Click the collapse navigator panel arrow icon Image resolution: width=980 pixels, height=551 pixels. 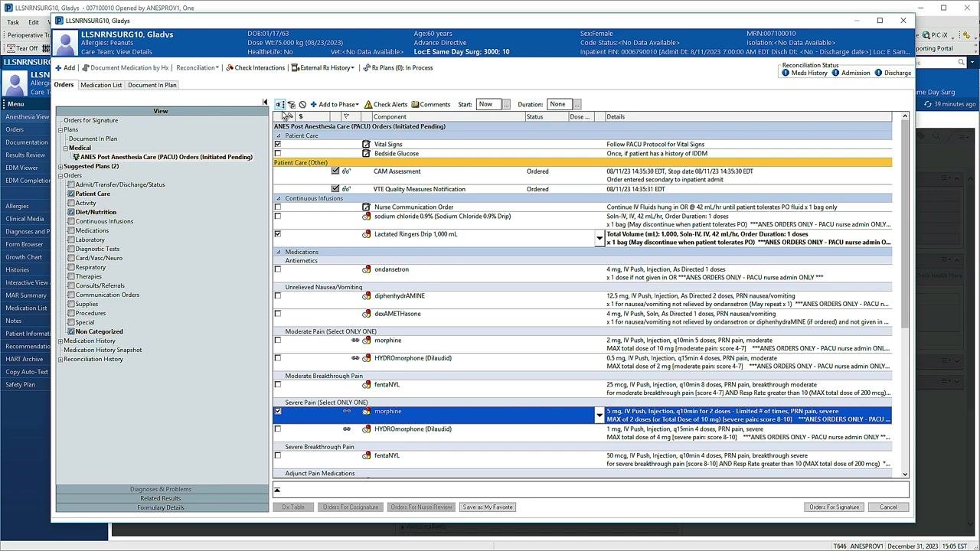[265, 103]
